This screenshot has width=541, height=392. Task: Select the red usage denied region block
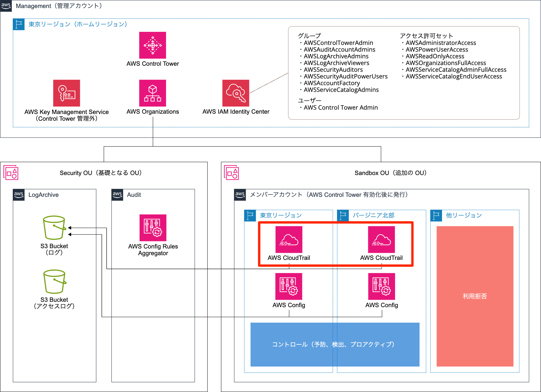click(x=474, y=296)
